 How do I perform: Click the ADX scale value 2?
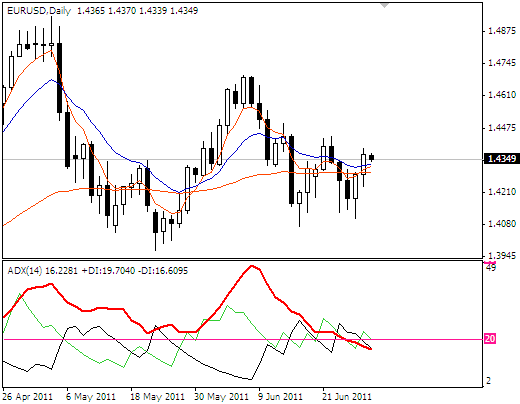(x=489, y=381)
